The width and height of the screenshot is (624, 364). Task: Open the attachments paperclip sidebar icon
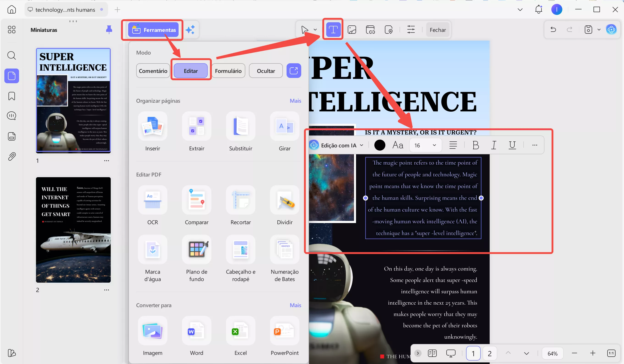coord(12,157)
